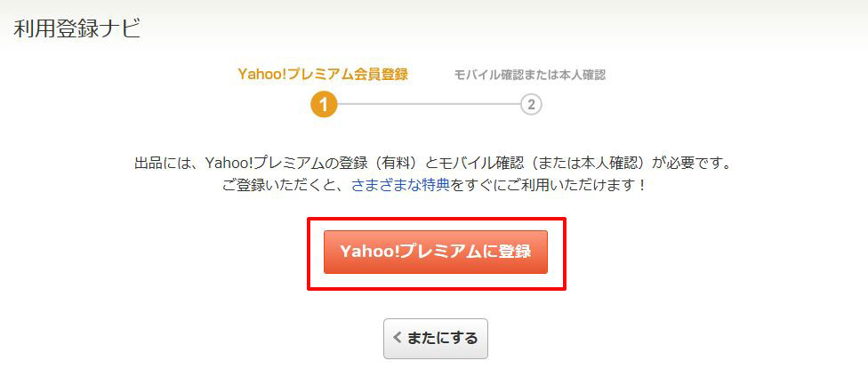Click the をすぐにご利用いただけます text after link
Screen dimensions: 868x385
coord(549,185)
